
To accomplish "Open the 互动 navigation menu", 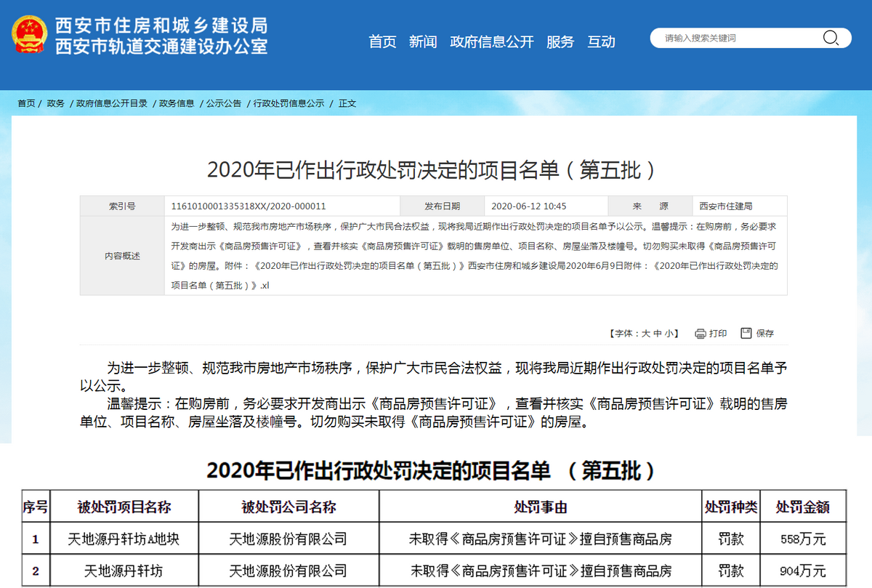I will pos(601,41).
